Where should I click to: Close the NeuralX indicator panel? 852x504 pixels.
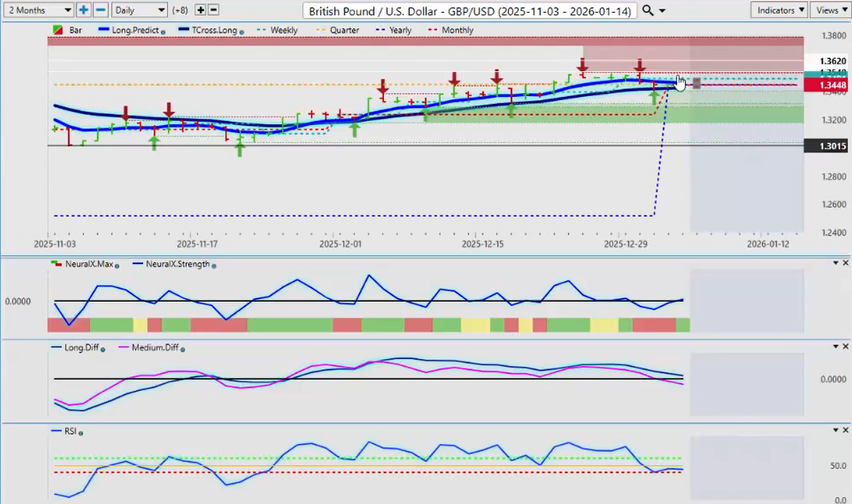point(846,263)
